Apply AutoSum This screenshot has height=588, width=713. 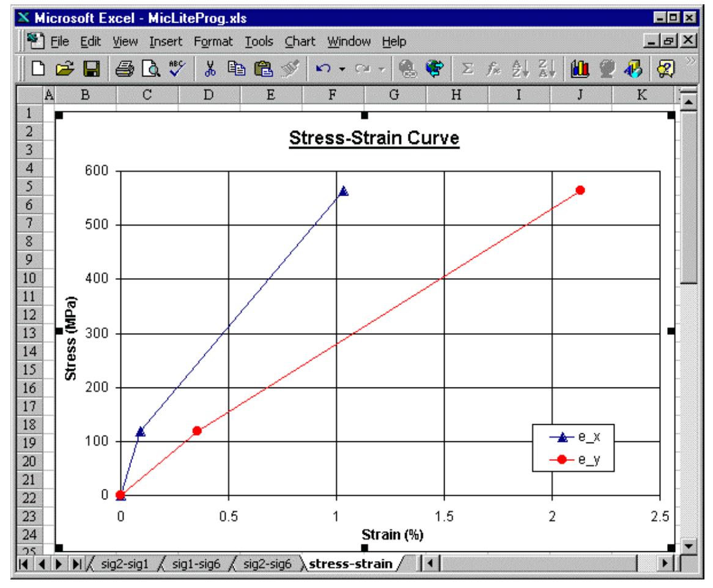click(x=468, y=70)
